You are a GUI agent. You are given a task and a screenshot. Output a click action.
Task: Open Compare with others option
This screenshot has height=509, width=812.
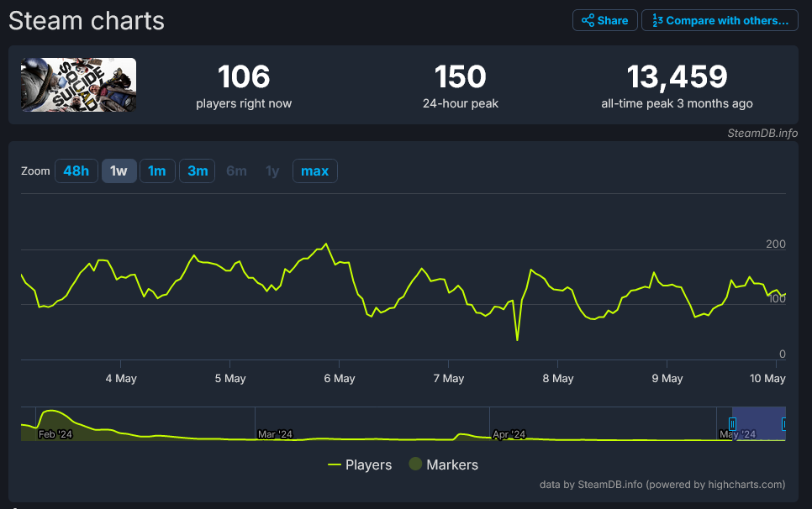click(720, 20)
